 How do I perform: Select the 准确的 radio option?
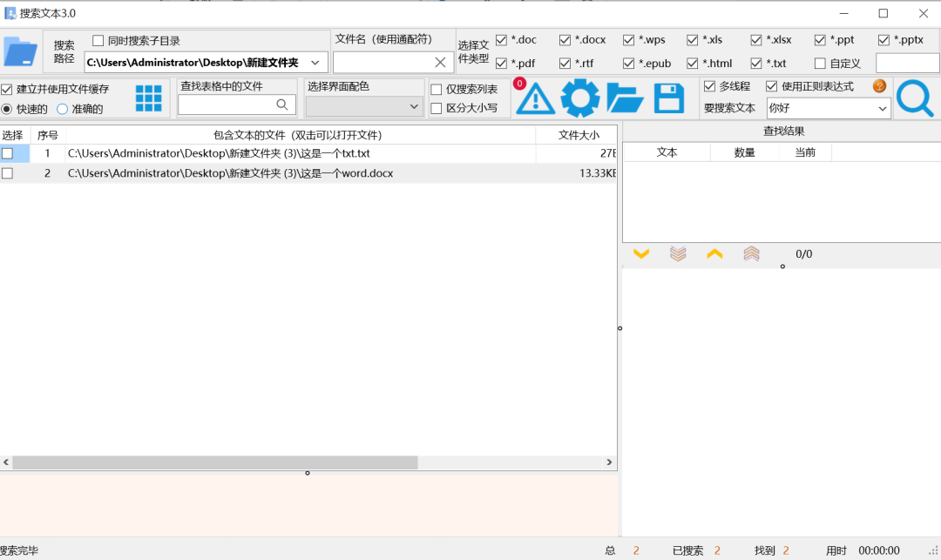click(63, 109)
